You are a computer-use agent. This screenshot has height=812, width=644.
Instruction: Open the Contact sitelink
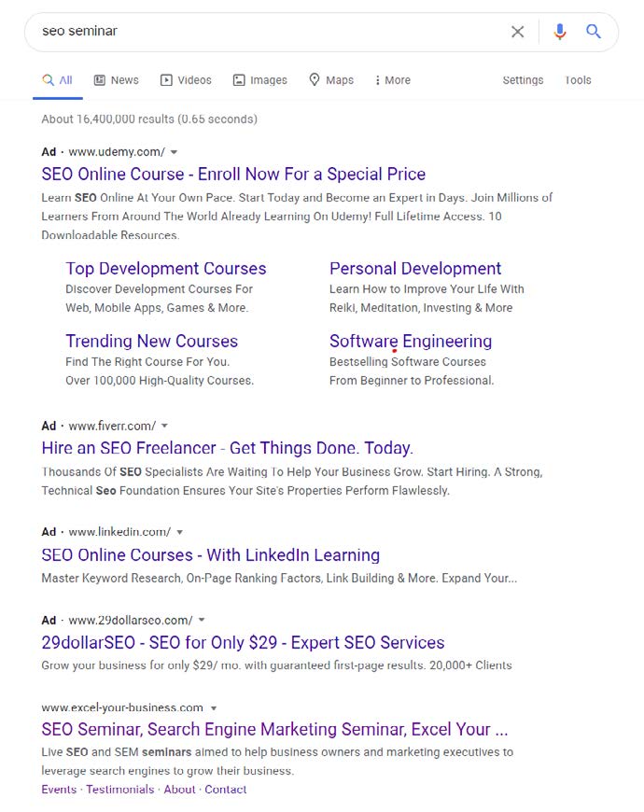click(x=225, y=790)
